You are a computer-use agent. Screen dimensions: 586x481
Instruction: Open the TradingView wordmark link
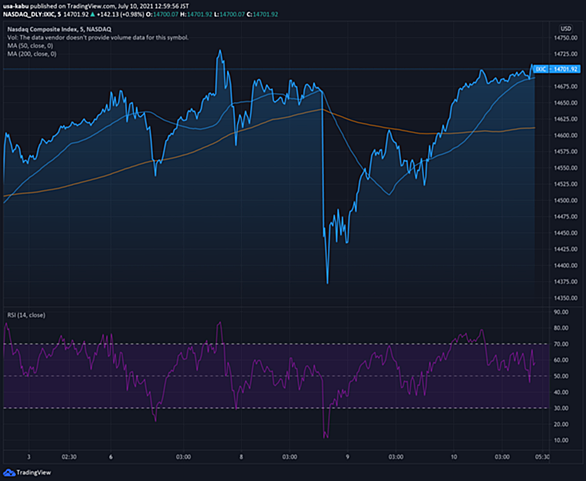[x=34, y=473]
